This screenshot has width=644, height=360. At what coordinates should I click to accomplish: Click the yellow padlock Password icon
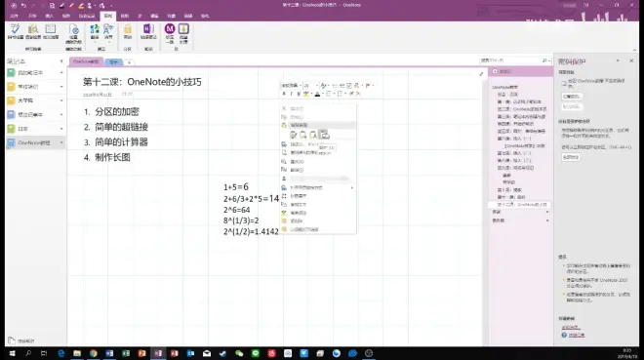(128, 31)
